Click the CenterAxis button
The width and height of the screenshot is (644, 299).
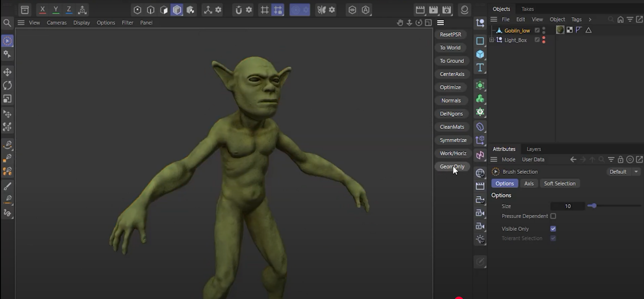[452, 74]
